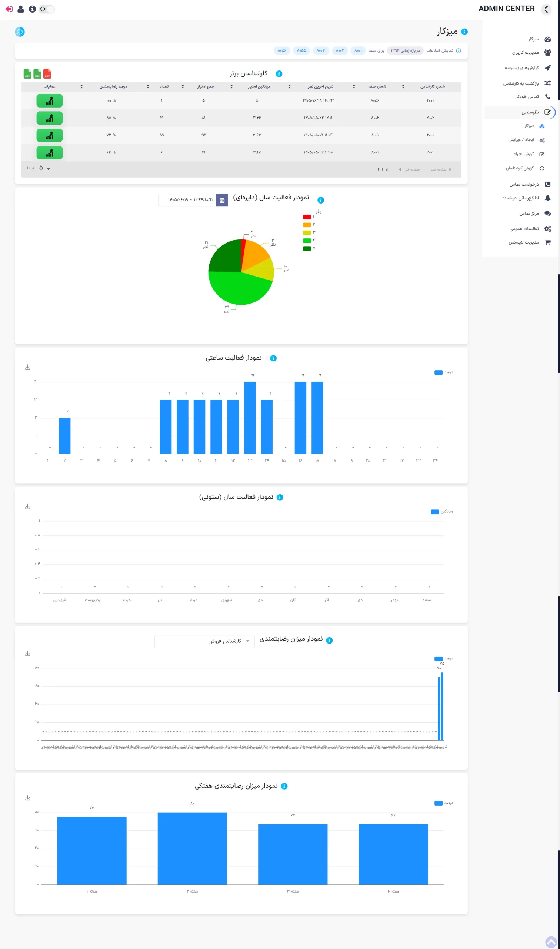Collapse the sidebar with the chevron button
The image size is (560, 949).
(546, 9)
